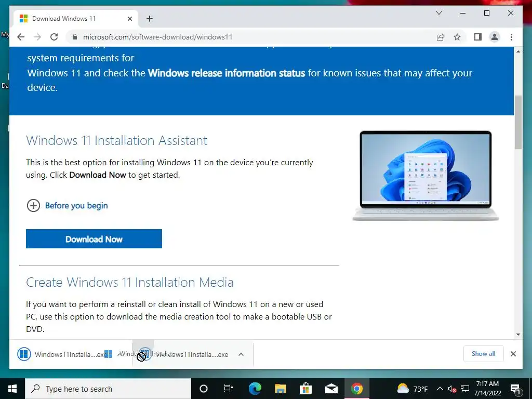Open the tab search chevron
The image size is (532, 399).
pyautogui.click(x=438, y=13)
